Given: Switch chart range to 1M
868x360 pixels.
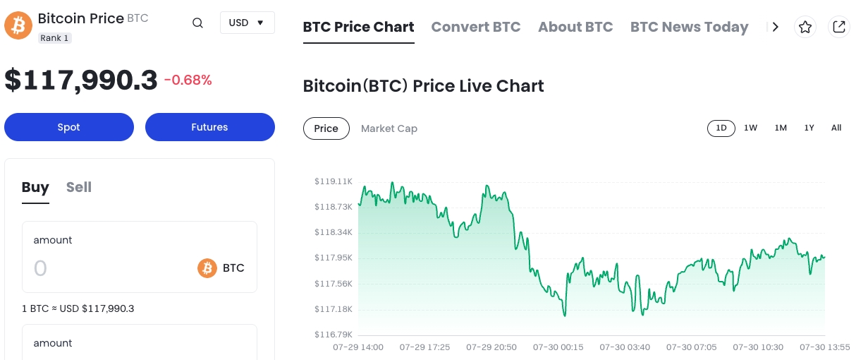Looking at the screenshot, I should [781, 128].
